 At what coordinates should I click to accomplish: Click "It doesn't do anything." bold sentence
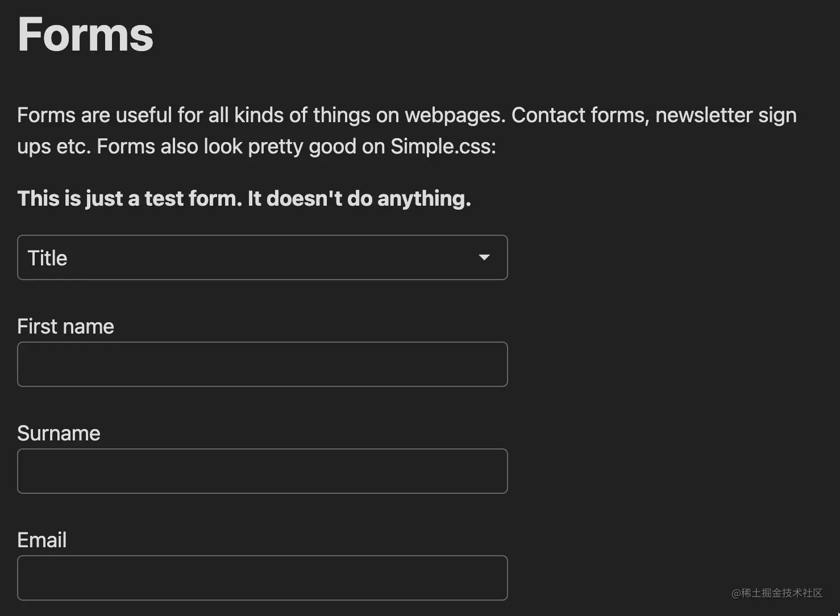(x=359, y=198)
